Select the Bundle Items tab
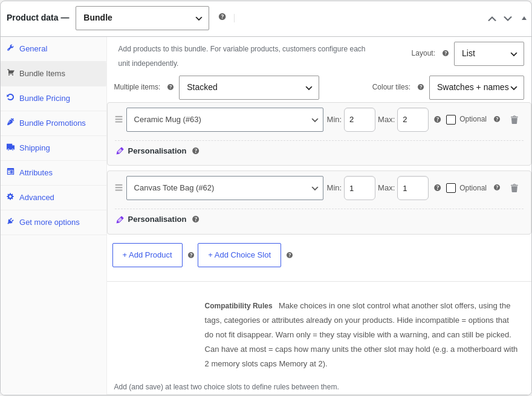Screen dimensions: 532x396 tap(54, 74)
